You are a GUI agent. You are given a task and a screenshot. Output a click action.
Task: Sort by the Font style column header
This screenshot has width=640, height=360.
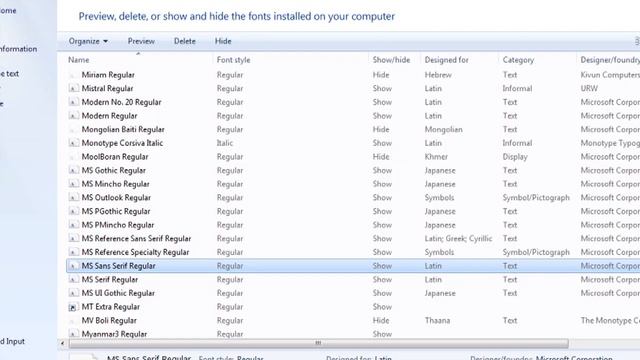pyautogui.click(x=233, y=60)
